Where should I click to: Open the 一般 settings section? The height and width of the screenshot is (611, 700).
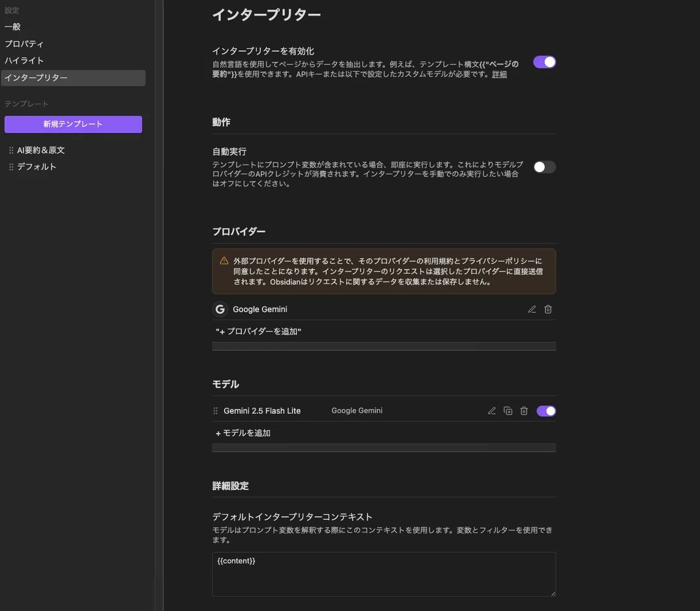click(x=13, y=27)
